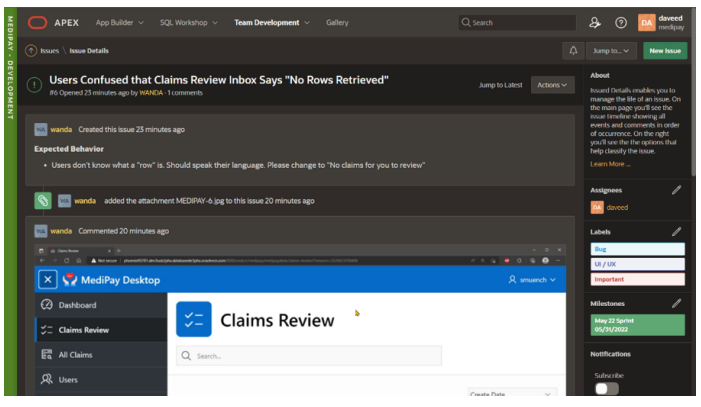701x407 pixels.
Task: Click the daveed assignee avatar
Action: tap(597, 208)
